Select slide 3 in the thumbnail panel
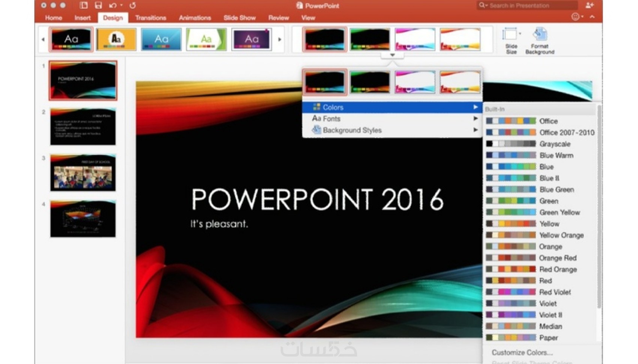This screenshot has height=364, width=638. pos(83,173)
